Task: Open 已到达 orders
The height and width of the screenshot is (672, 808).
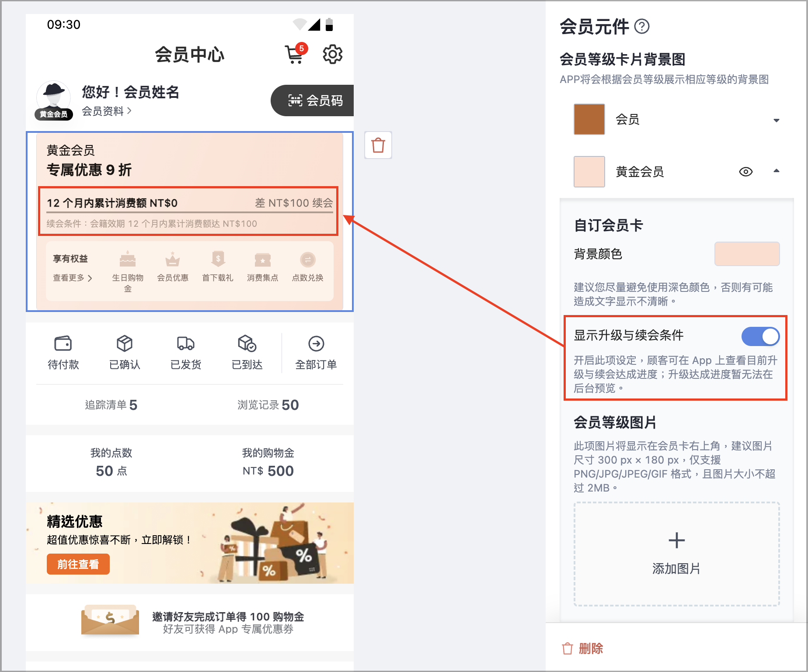Action: (x=247, y=353)
